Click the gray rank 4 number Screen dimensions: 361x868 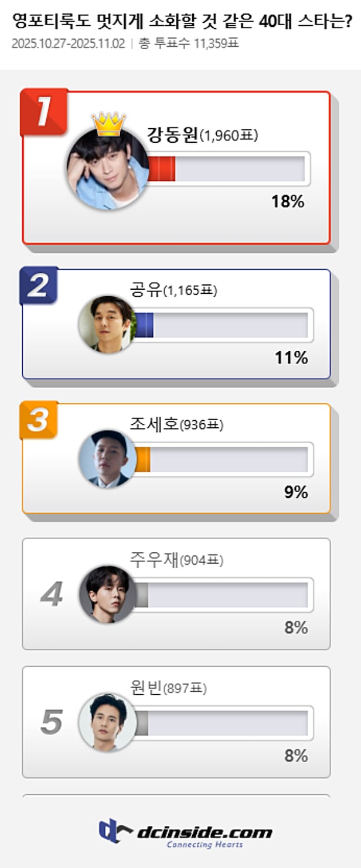pos(52,595)
